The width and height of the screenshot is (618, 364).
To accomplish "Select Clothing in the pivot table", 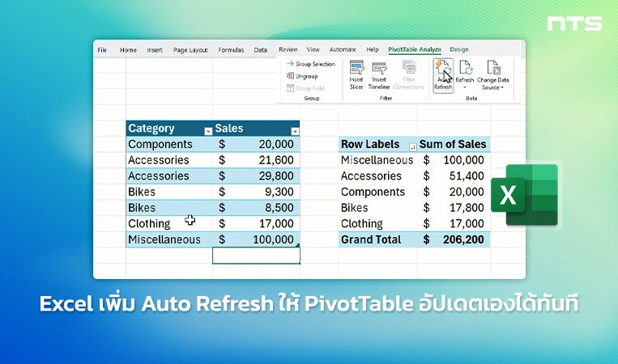I will point(377,223).
